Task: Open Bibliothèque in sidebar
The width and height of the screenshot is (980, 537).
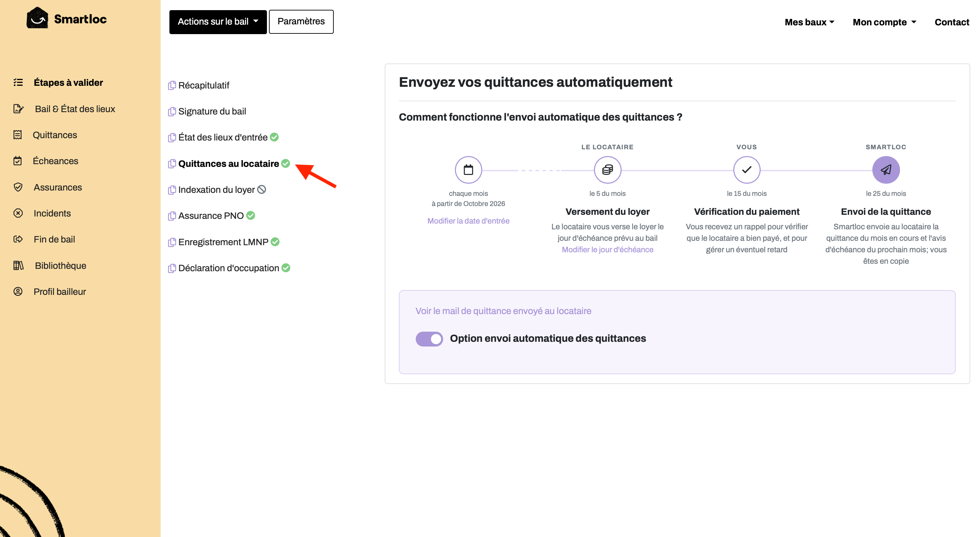Action: pos(60,265)
